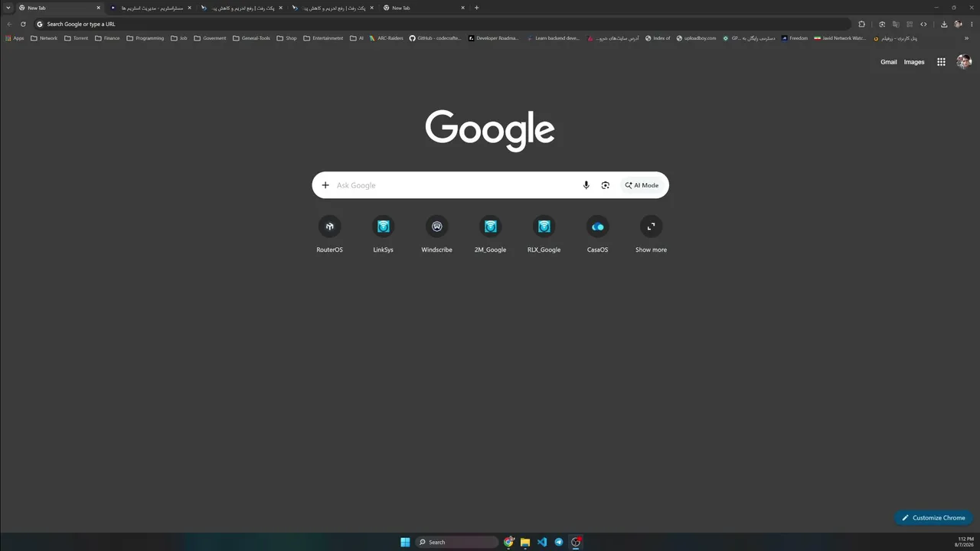The height and width of the screenshot is (551, 980).
Task: Open the Windscribe shortcut
Action: 436,234
